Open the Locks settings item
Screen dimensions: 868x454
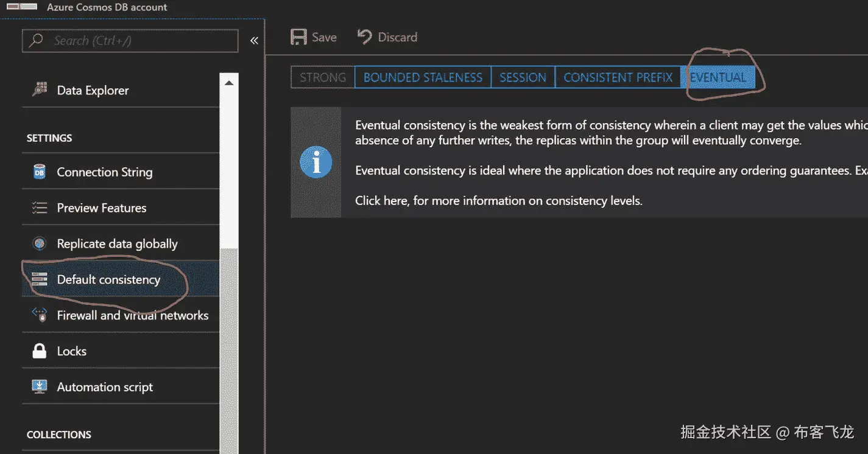click(x=72, y=351)
